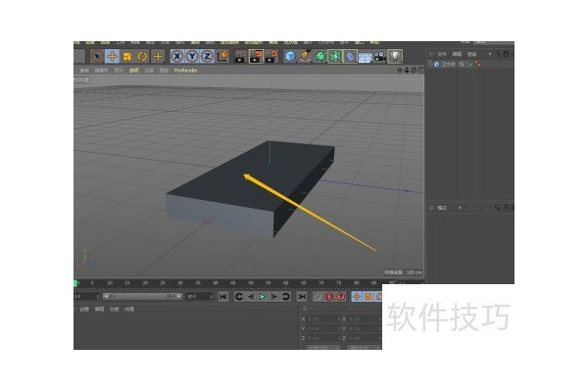Viewport: 588px width, 392px height.
Task: Click frame 45 on timeline ruler
Action: click(x=233, y=283)
